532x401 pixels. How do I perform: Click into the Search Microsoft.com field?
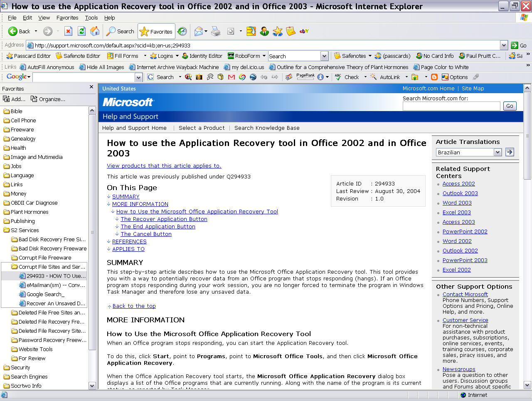pos(451,106)
